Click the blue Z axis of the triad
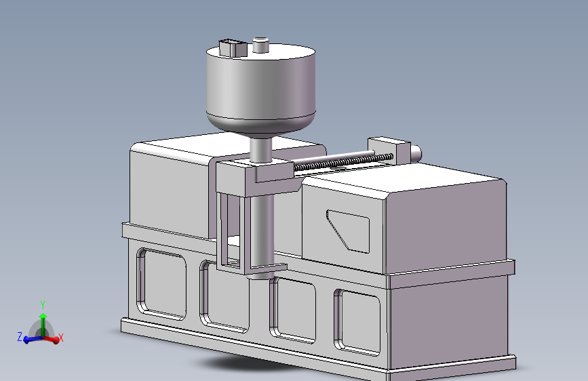 coord(32,340)
